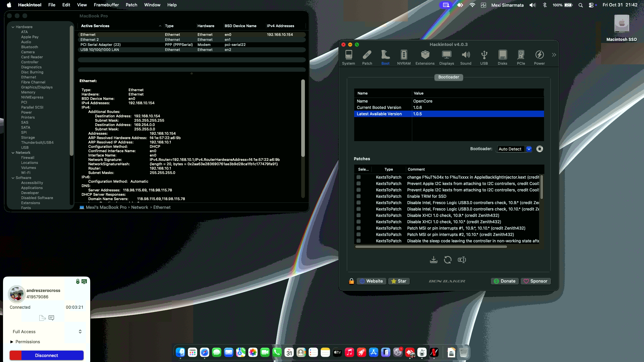Viewport: 644px width, 362px height.
Task: Open the Bootloader Auto Detect dropdown
Action: [514, 149]
